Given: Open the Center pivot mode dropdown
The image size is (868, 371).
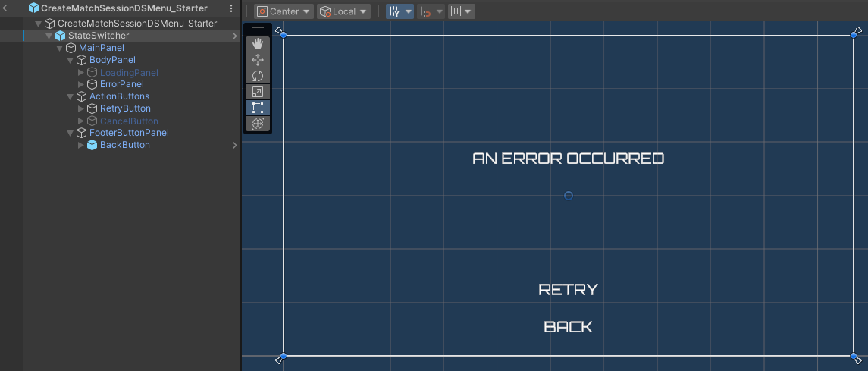Looking at the screenshot, I should tap(284, 11).
